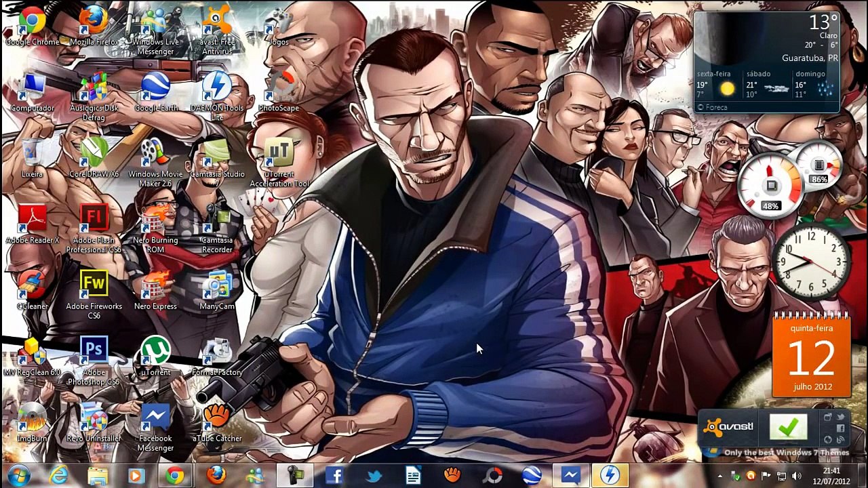Switch to Chrome in the taskbar
This screenshot has height=488, width=868.
pyautogui.click(x=176, y=476)
